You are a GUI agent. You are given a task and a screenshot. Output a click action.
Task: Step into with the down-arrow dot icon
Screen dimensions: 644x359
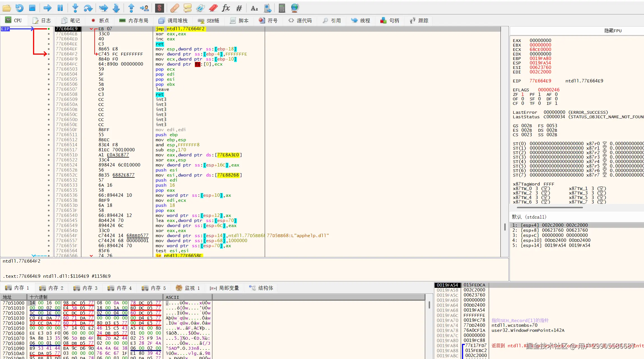point(75,8)
